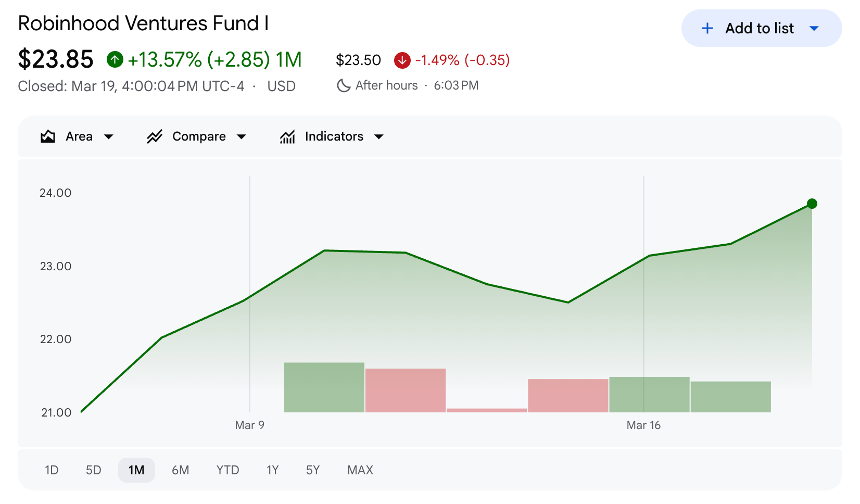The image size is (860, 504).
Task: Click the green up-arrow gain icon
Action: 115,59
